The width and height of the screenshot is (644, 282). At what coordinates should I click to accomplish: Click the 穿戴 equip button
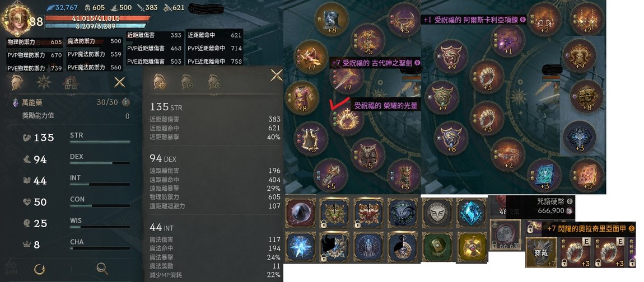point(541,252)
